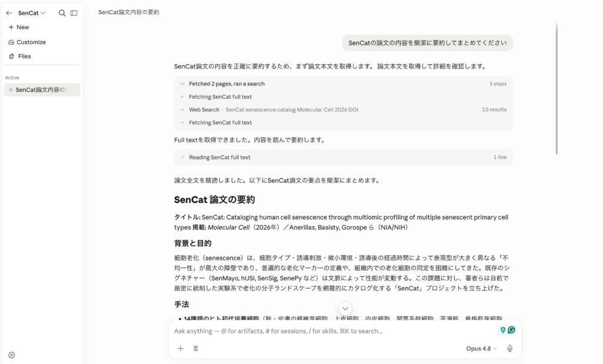
Task: Open the SenCat project dropdown
Action: tap(32, 13)
